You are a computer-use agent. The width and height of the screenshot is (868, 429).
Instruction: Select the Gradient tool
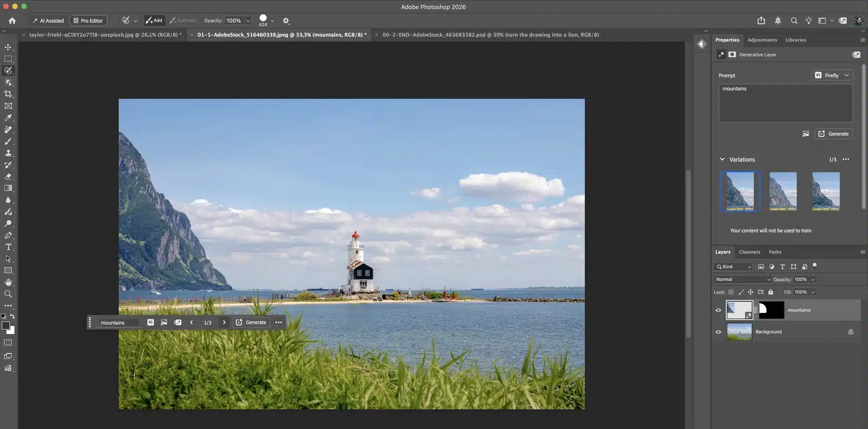click(8, 188)
